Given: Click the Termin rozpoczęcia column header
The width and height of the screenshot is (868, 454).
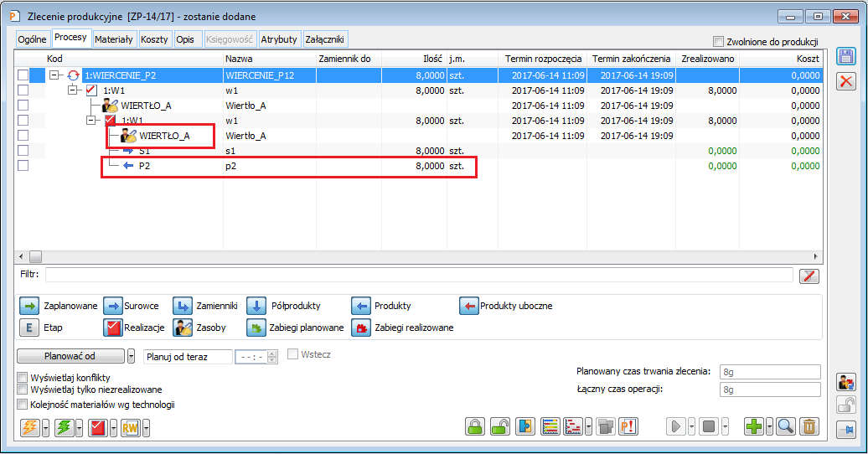Looking at the screenshot, I should click(x=543, y=58).
